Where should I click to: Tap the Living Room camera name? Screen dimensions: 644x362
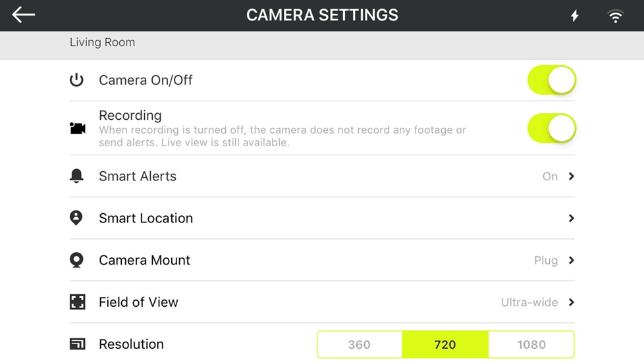(102, 42)
